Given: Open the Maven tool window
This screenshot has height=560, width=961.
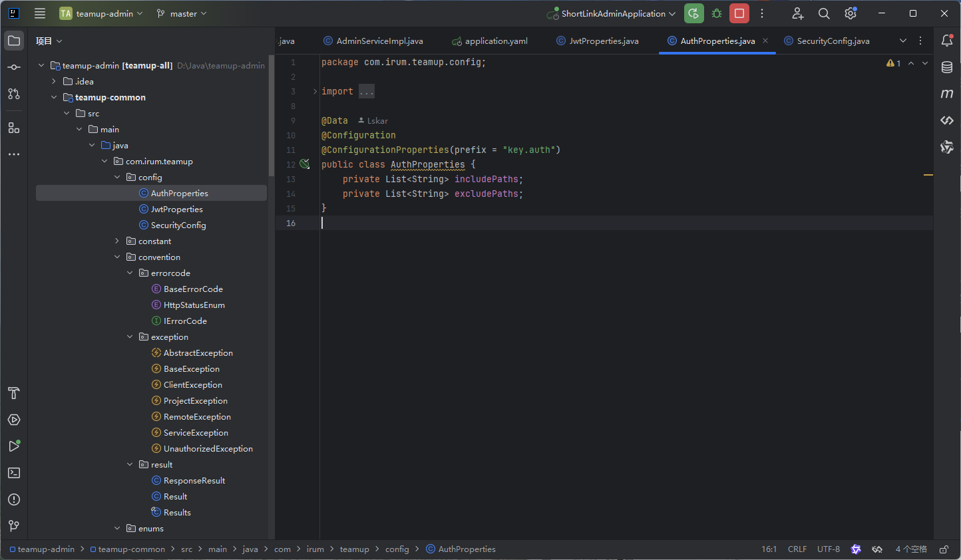Looking at the screenshot, I should (x=947, y=94).
